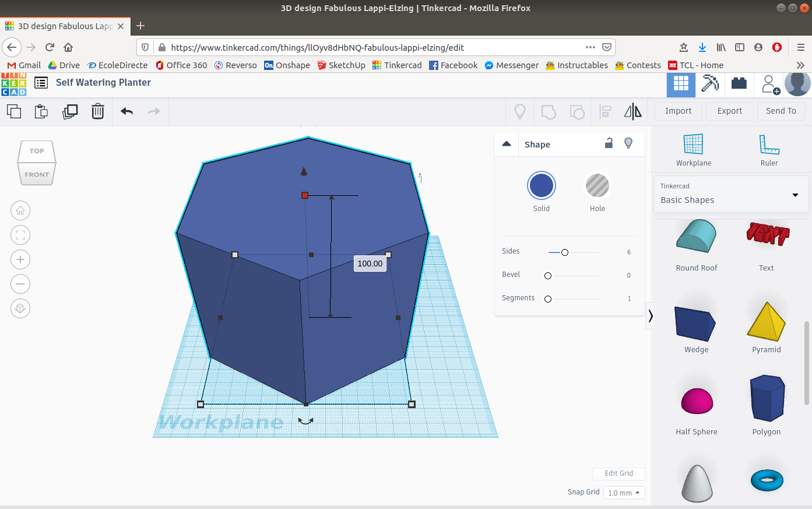The width and height of the screenshot is (812, 509).
Task: Click the Half Sphere shape thumbnail
Action: (697, 401)
